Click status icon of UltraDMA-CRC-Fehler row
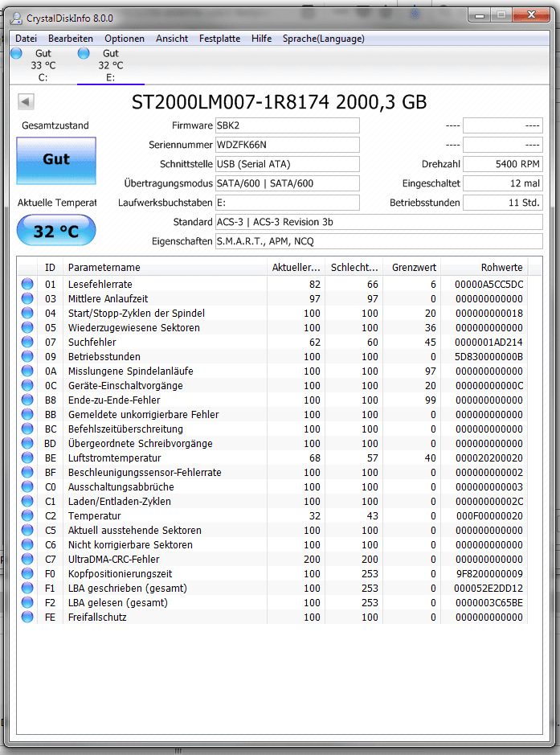The height and width of the screenshot is (755, 560). pos(27,559)
